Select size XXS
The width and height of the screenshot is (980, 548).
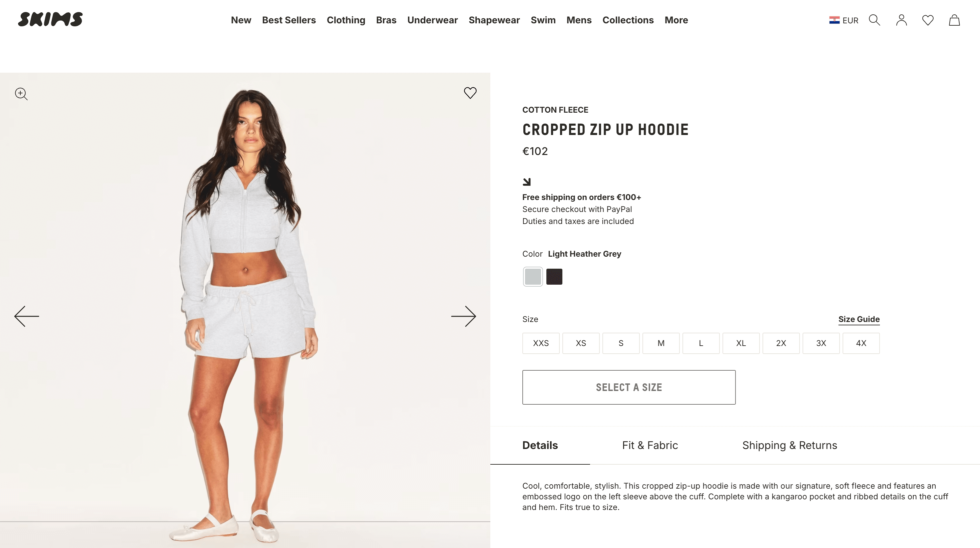(541, 343)
